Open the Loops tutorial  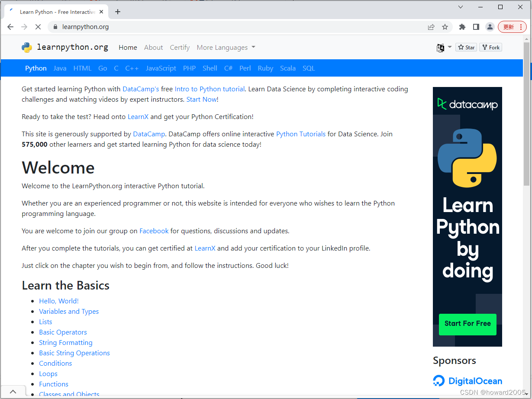[x=48, y=374]
